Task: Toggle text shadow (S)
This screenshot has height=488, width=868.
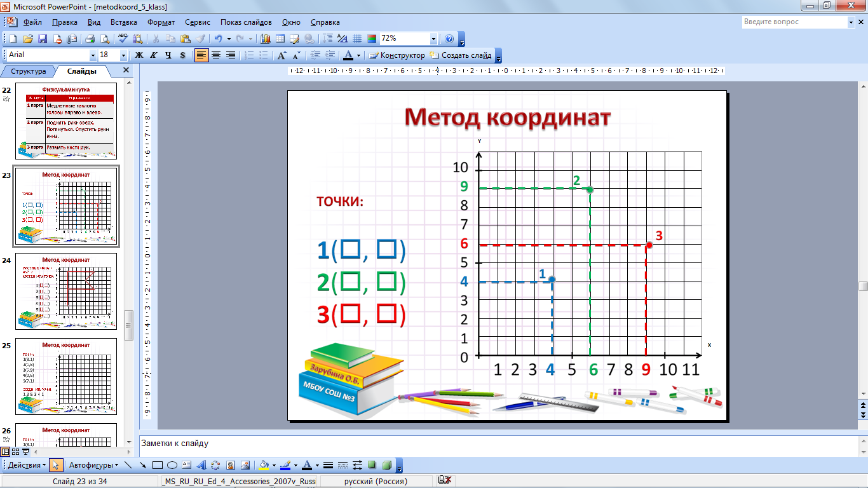Action: [x=183, y=55]
